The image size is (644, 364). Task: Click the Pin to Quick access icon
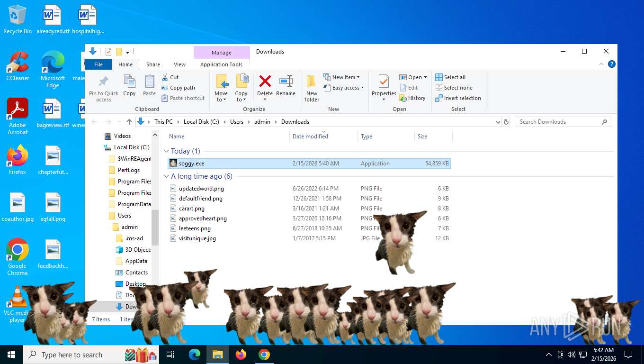point(104,88)
